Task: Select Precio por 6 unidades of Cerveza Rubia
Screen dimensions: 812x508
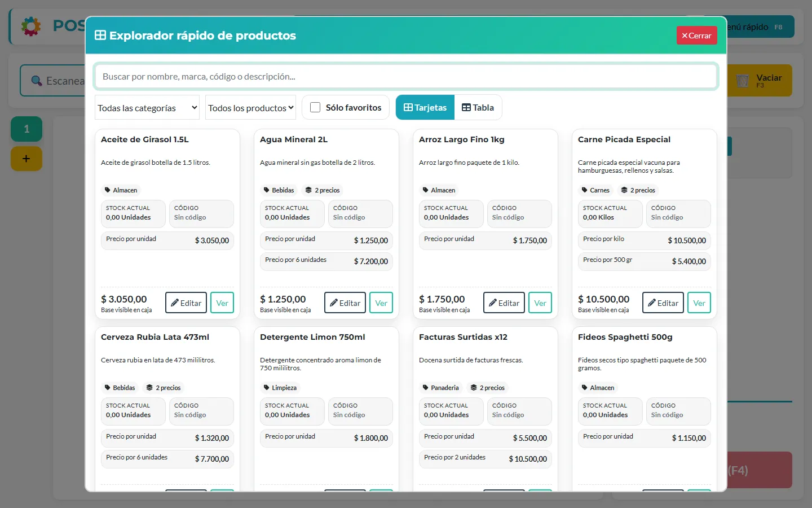Action: click(167, 459)
